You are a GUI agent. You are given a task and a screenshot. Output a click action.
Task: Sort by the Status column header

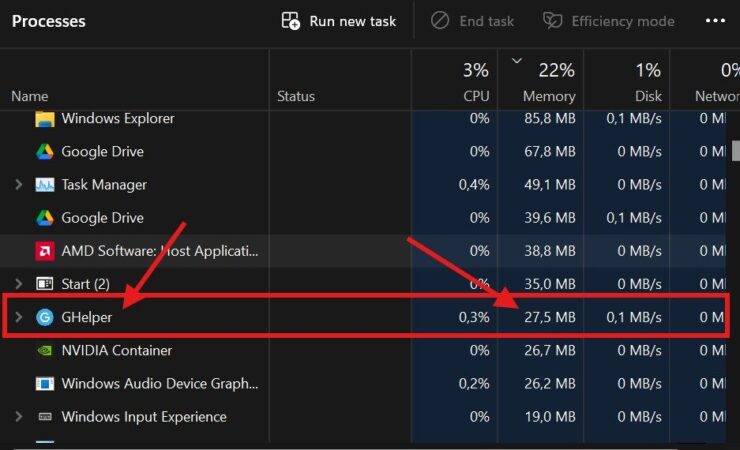296,96
